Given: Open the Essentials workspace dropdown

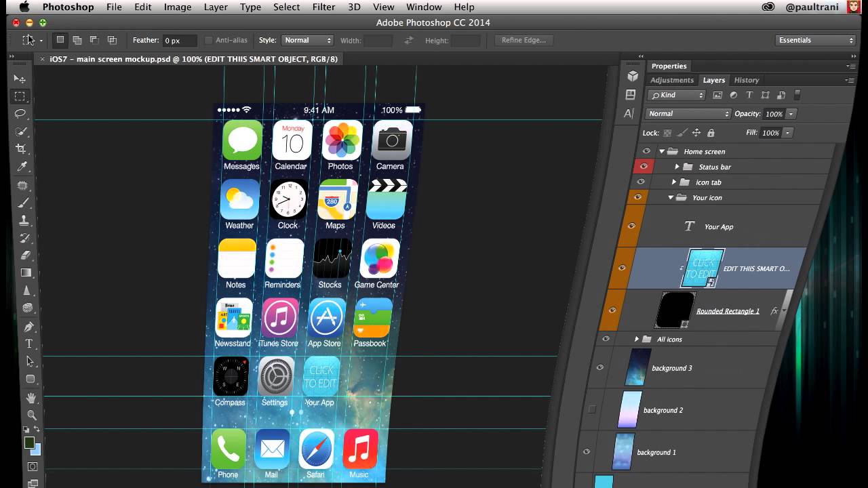Looking at the screenshot, I should (816, 40).
